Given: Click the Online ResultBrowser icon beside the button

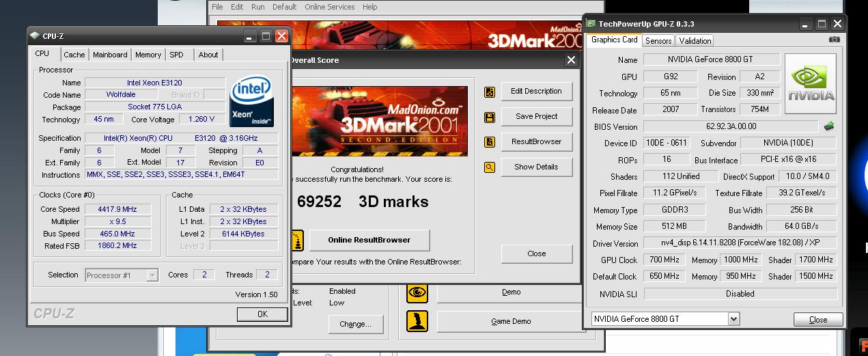Looking at the screenshot, I should (x=297, y=241).
